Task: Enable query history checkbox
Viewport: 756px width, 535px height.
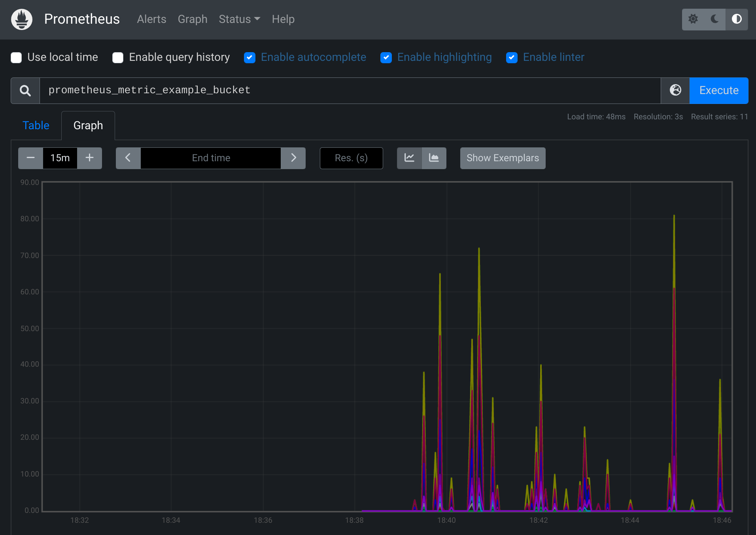Action: [x=118, y=58]
